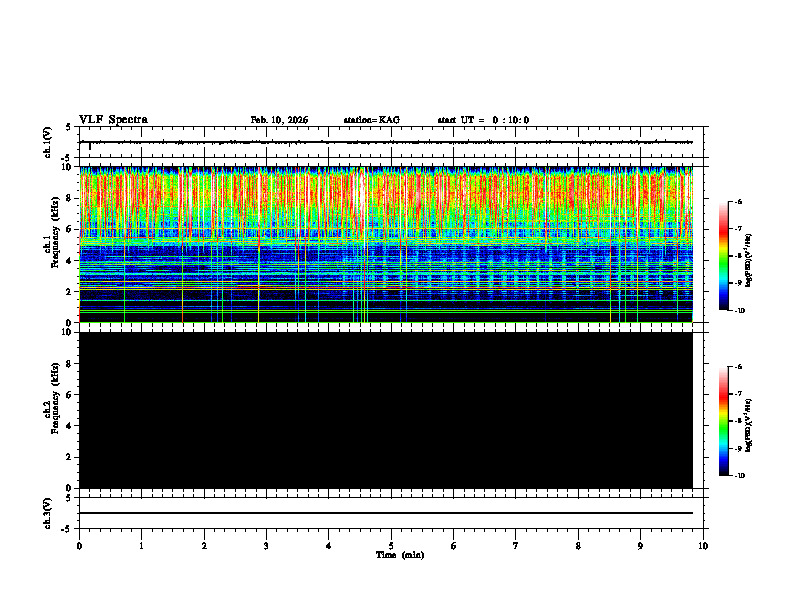Click the black ch.2 spectrogram panel
The height and width of the screenshot is (612, 792).
(x=386, y=410)
